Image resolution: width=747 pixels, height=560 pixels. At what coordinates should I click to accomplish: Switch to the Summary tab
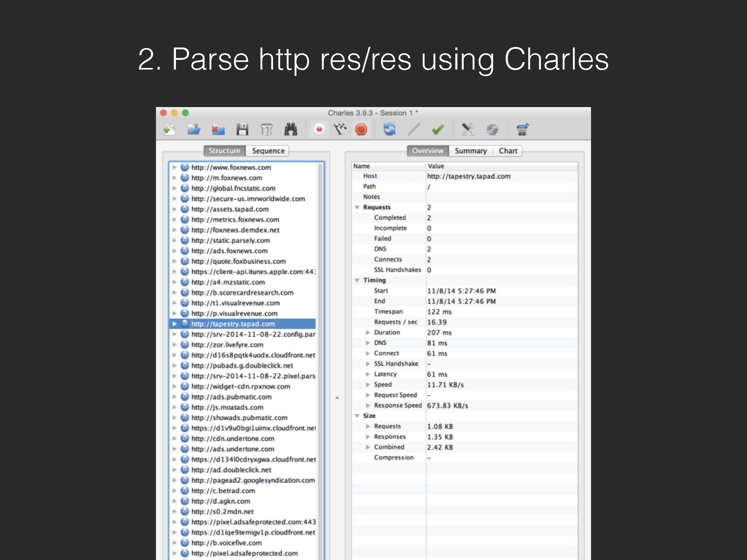[471, 151]
